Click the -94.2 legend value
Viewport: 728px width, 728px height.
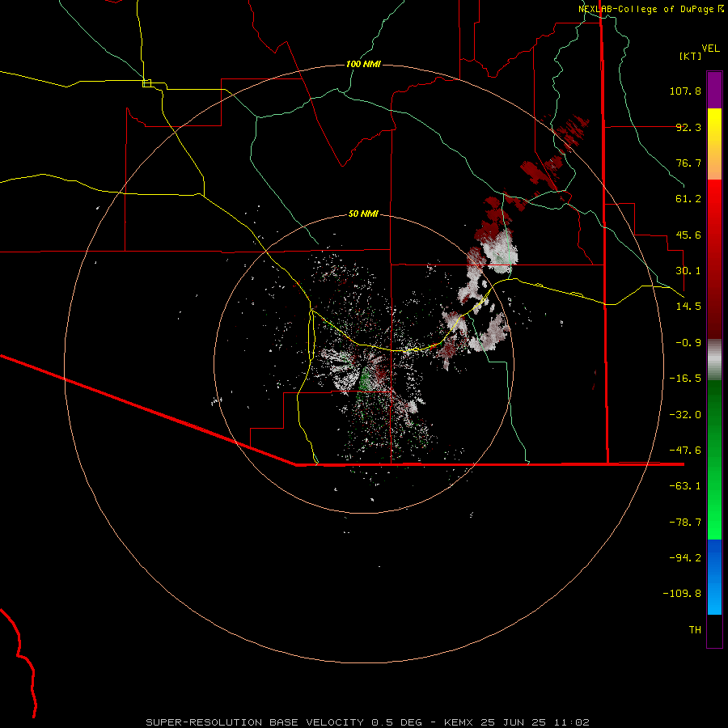point(685,558)
